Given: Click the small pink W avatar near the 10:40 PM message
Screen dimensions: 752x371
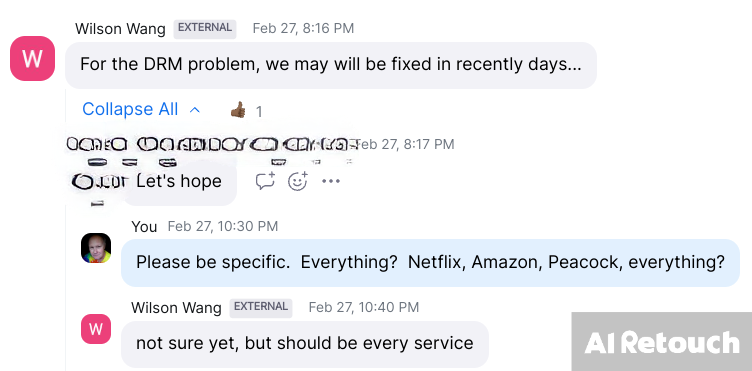Looking at the screenshot, I should pyautogui.click(x=96, y=329).
